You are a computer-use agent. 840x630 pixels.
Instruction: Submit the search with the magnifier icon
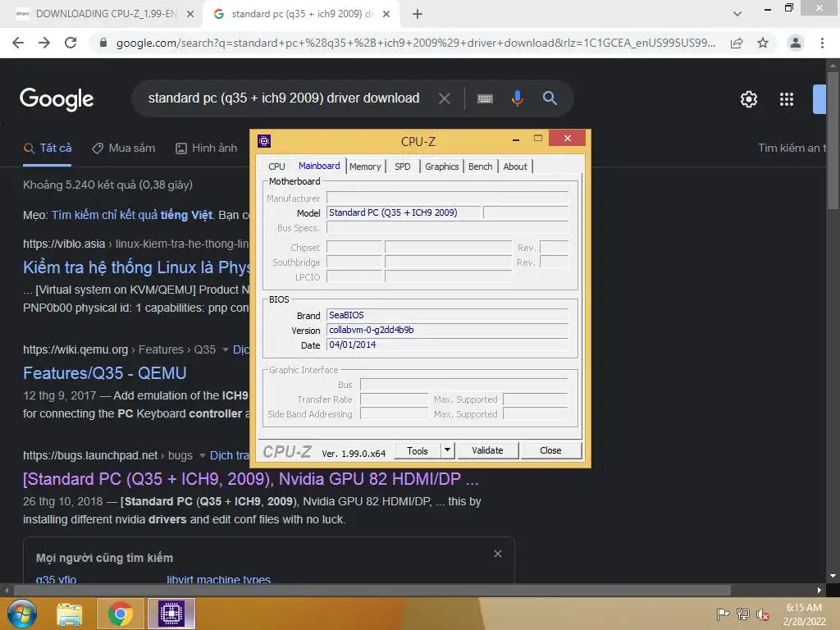tap(550, 98)
